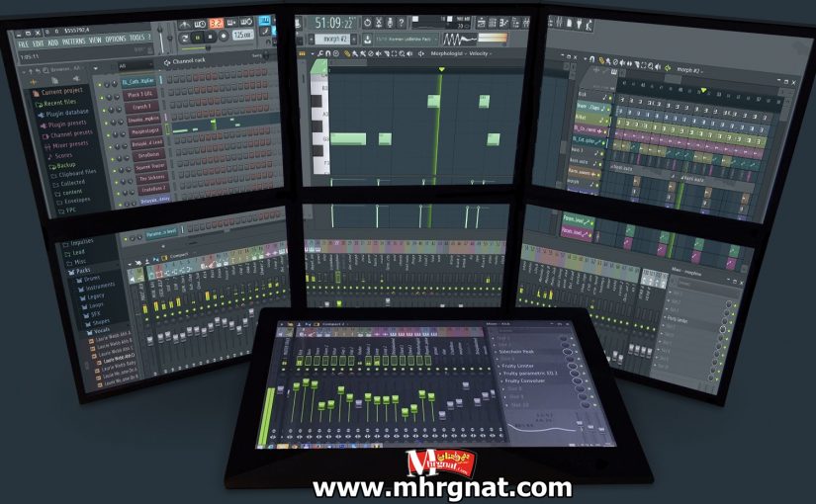Open the ADD menu
Image resolution: width=816 pixels, height=504 pixels.
point(53,42)
